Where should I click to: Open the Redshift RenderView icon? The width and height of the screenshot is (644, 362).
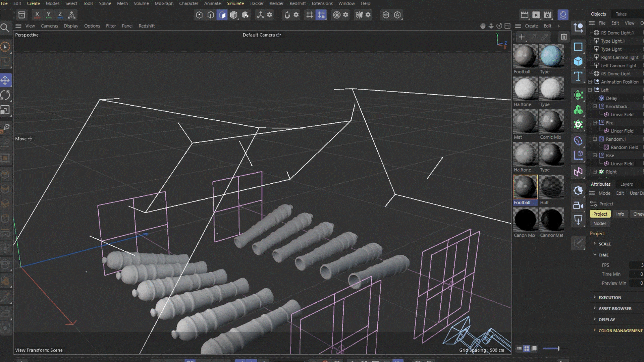coord(563,15)
